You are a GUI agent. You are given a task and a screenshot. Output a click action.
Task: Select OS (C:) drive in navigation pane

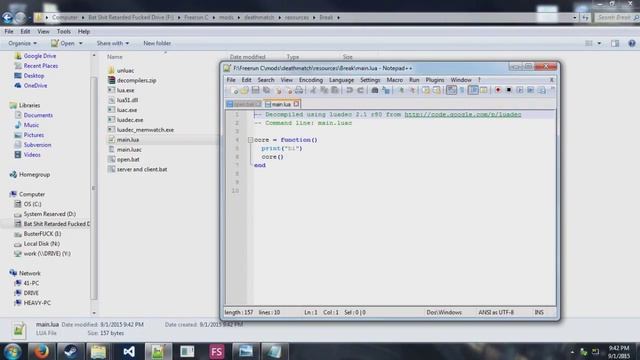(x=32, y=204)
